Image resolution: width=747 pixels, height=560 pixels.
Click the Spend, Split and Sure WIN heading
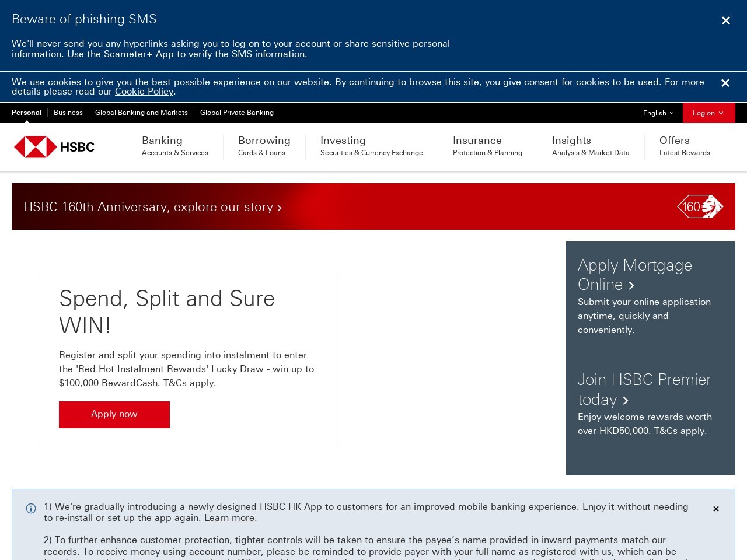pos(167,312)
